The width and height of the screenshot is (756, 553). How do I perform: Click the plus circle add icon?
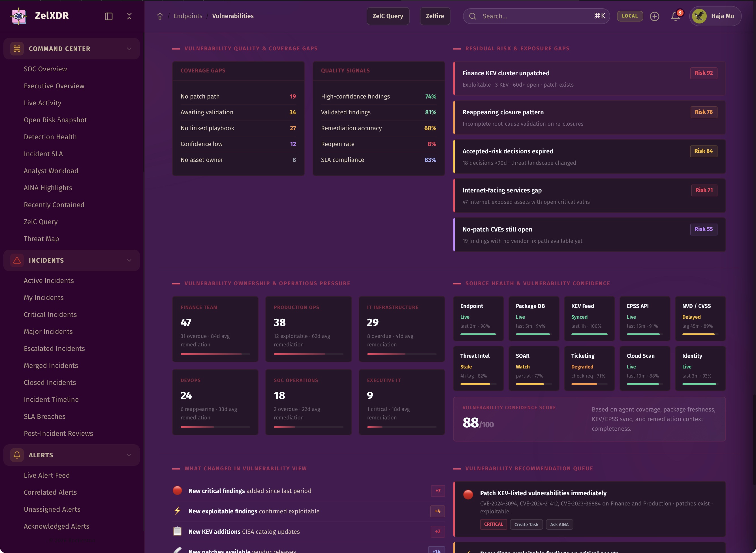pos(654,16)
